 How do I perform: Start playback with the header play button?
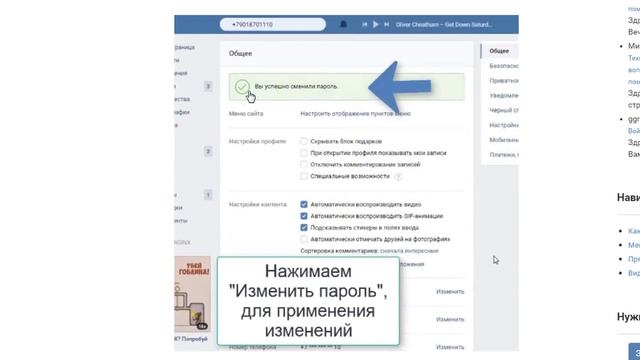376,24
